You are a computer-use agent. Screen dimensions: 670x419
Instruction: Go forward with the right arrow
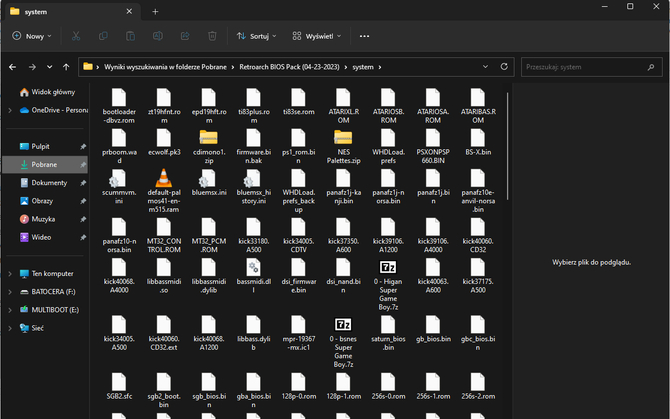(32, 67)
